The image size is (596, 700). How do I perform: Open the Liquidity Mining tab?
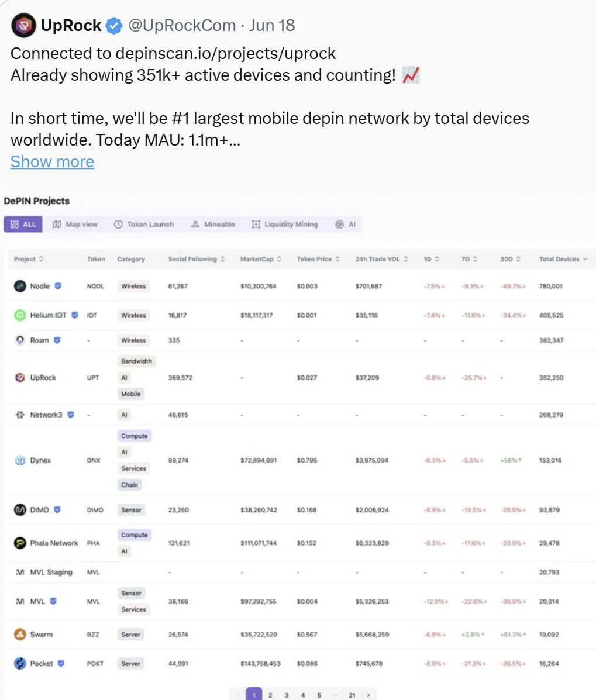tap(285, 224)
